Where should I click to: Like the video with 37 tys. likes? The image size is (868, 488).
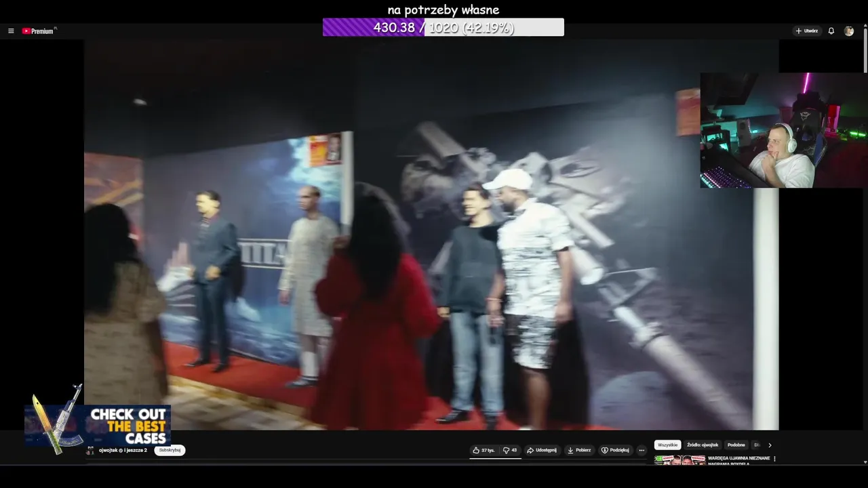coord(484,450)
